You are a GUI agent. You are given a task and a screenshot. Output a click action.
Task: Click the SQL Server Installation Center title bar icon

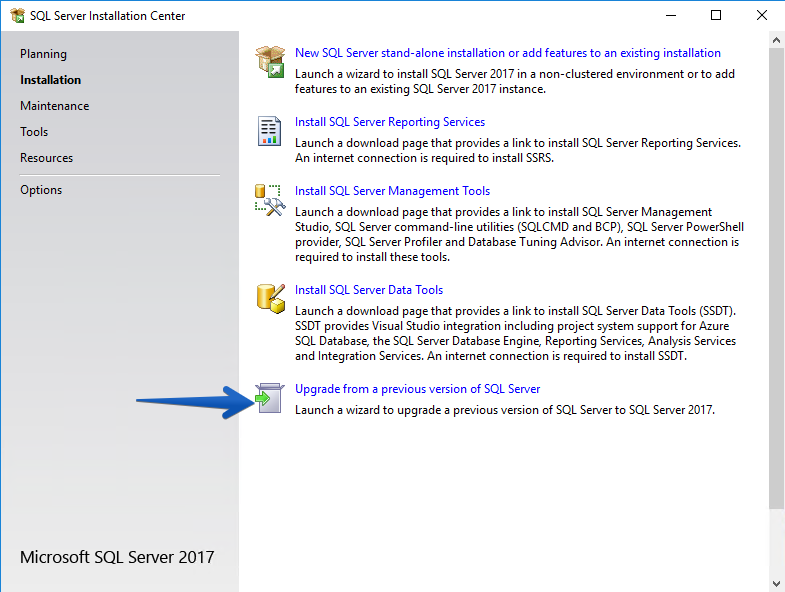click(x=18, y=16)
